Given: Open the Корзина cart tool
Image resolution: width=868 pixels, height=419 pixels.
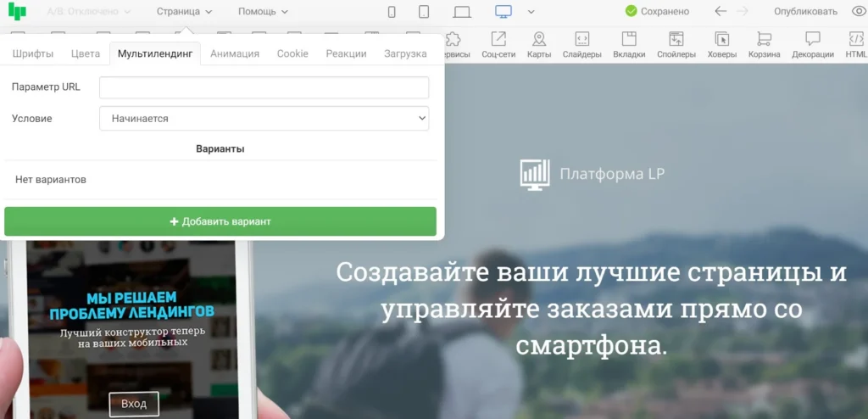Looking at the screenshot, I should click(764, 46).
